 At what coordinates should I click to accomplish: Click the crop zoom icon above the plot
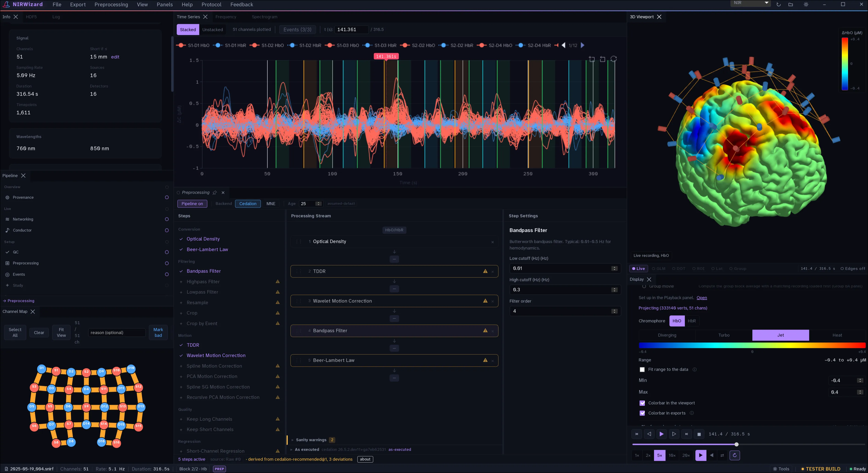(592, 59)
